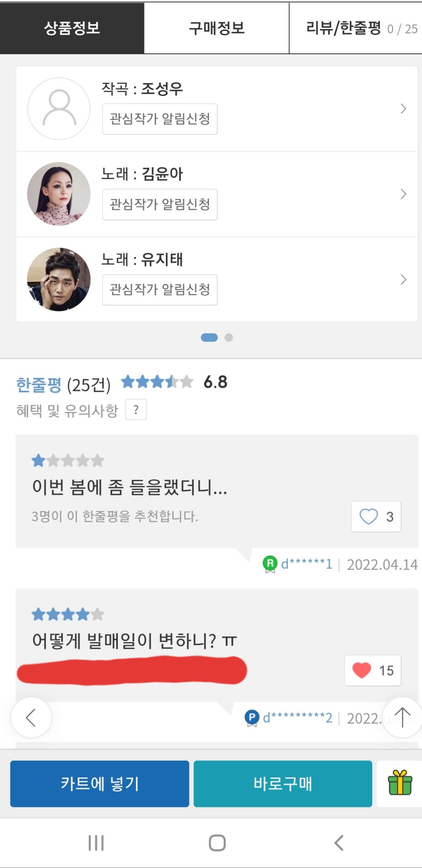Expand the 노래 유지태 row chevron
The image size is (422, 868).
tap(404, 280)
